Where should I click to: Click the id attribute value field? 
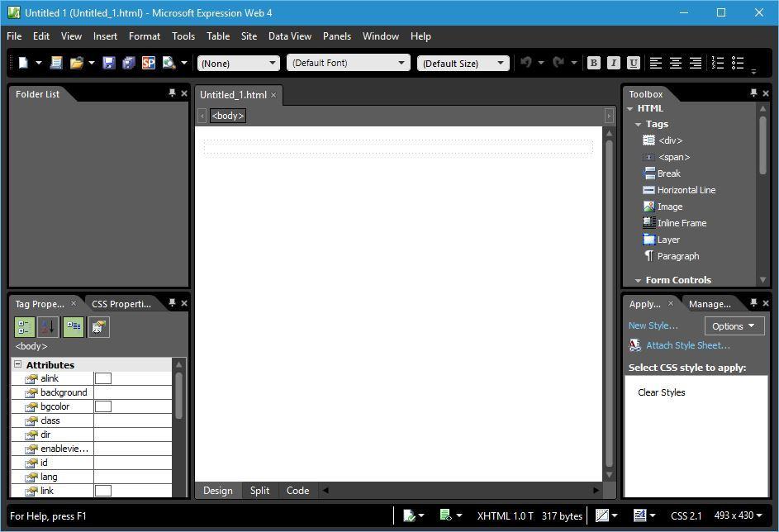point(133,463)
